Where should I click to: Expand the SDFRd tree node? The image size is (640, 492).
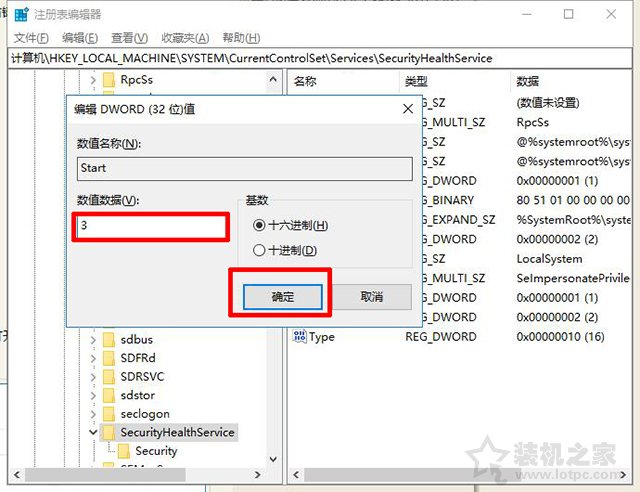(93, 359)
